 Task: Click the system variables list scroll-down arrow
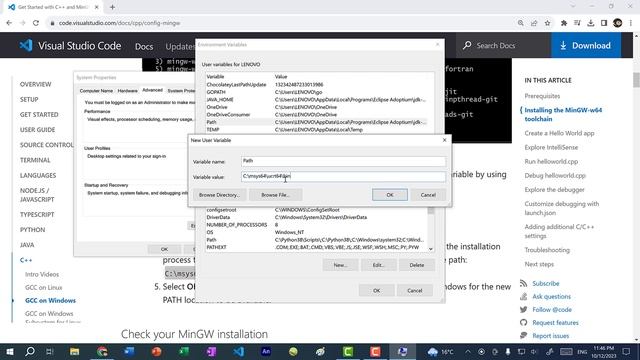(431, 249)
